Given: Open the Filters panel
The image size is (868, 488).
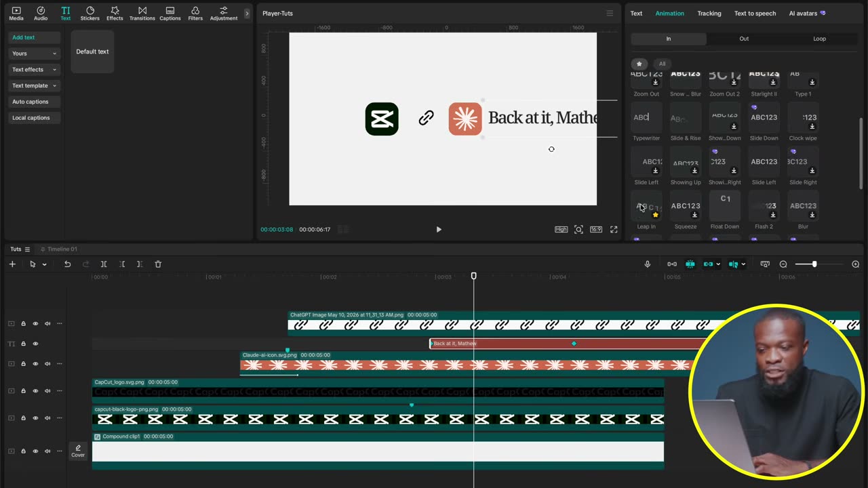Looking at the screenshot, I should click(195, 14).
